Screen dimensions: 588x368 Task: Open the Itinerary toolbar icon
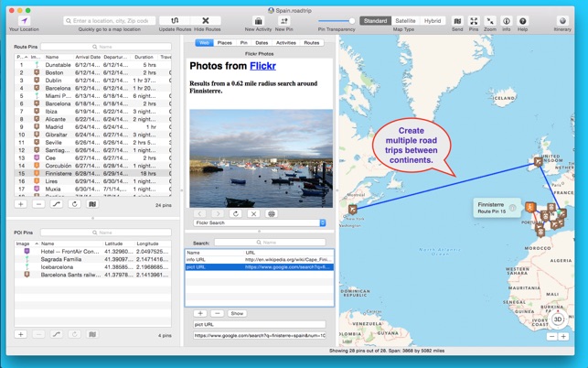pos(562,21)
